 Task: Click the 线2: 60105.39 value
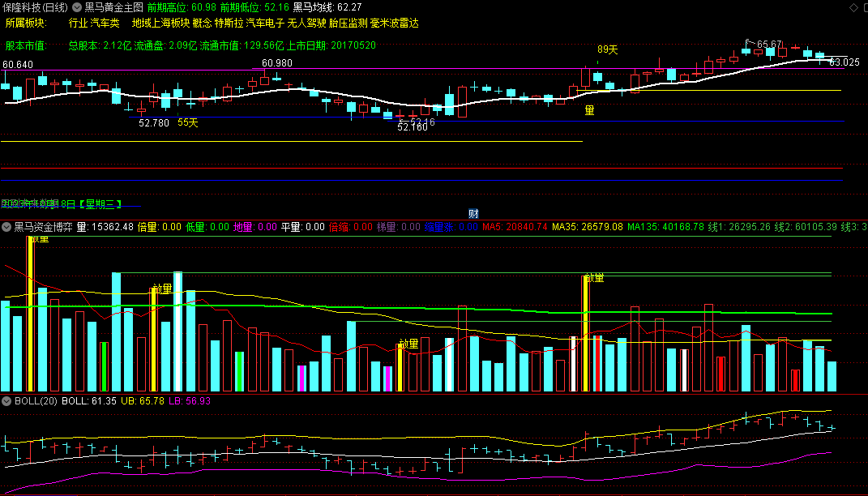(x=806, y=227)
